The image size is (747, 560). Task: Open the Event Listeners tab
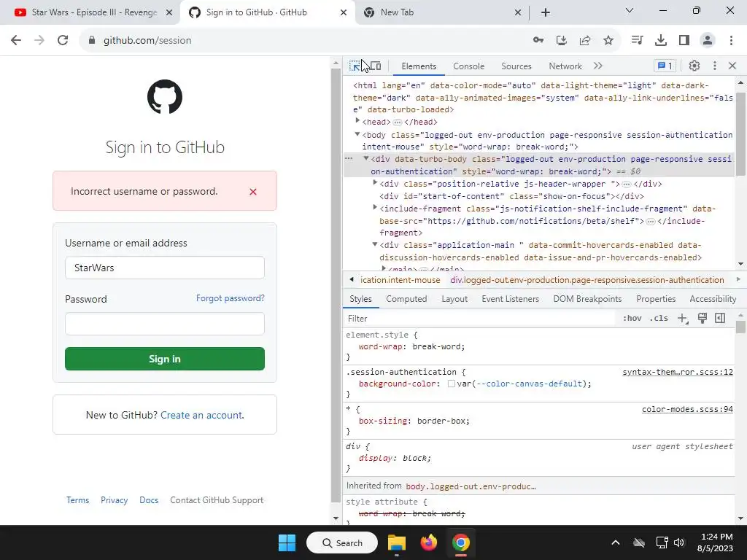(510, 299)
